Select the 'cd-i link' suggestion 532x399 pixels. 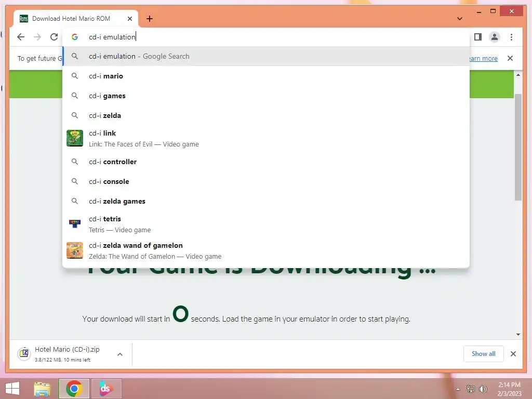(266, 138)
